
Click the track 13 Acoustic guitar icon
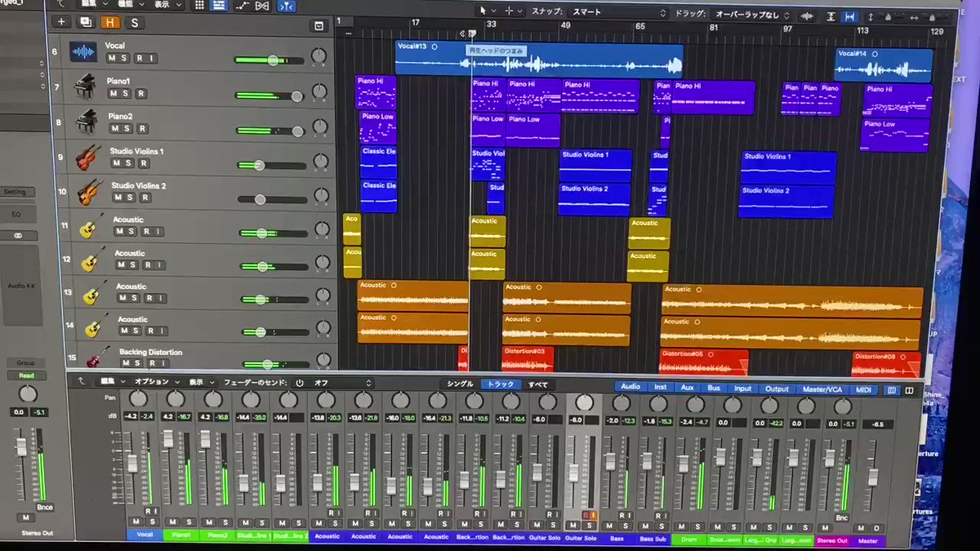point(95,292)
